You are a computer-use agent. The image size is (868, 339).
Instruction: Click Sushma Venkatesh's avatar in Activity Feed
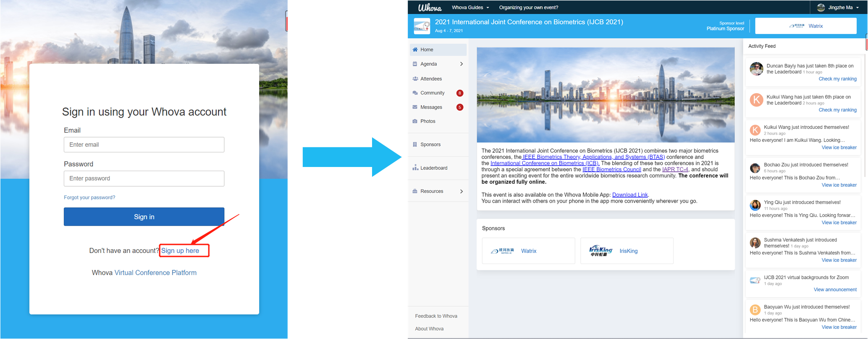[755, 243]
